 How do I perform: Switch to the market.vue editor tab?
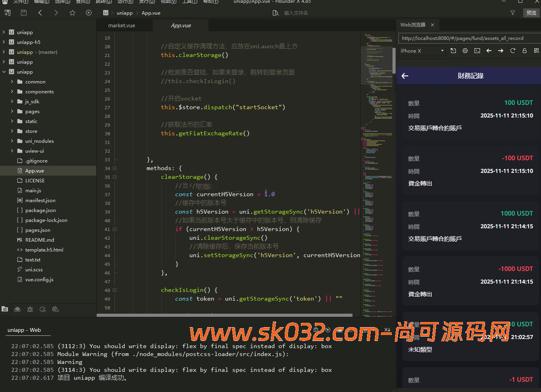click(122, 25)
